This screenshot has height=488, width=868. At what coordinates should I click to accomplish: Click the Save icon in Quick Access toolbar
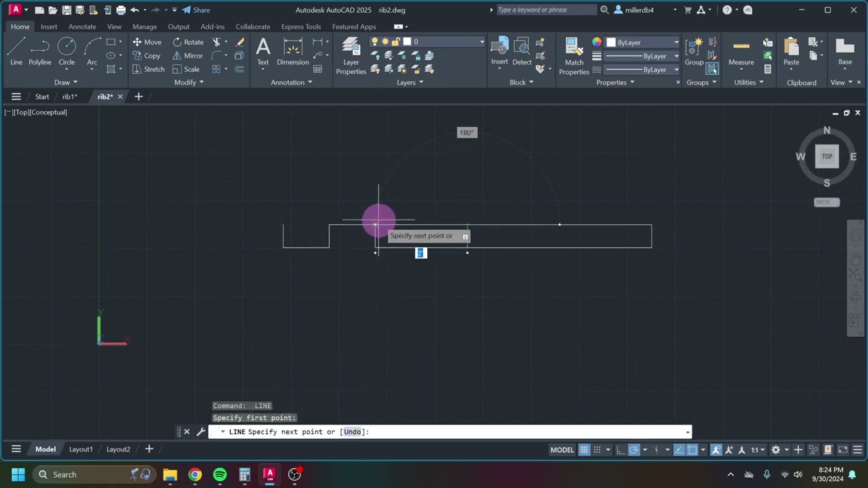(x=67, y=10)
